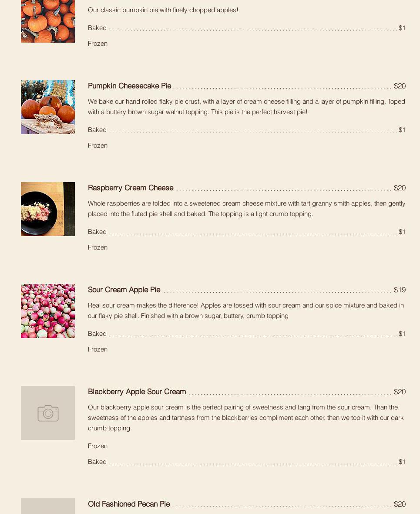Select the Old Fashioned Pecan Pie title
Viewport: 420px width, 514px height.
tap(129, 504)
